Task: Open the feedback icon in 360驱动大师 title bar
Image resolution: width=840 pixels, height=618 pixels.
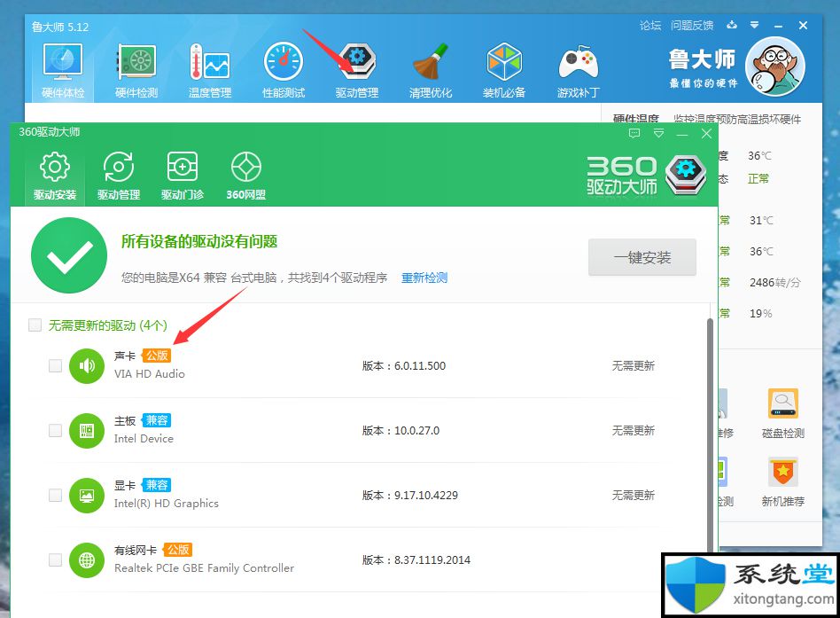Action: click(634, 134)
